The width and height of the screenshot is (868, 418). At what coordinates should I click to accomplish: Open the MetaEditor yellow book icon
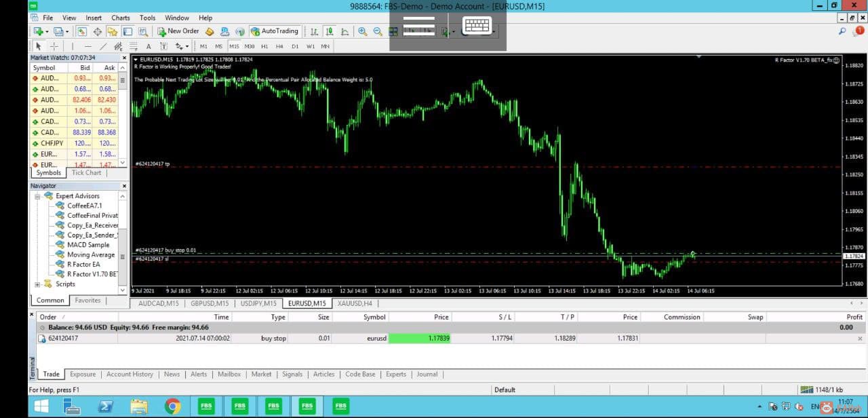click(210, 31)
